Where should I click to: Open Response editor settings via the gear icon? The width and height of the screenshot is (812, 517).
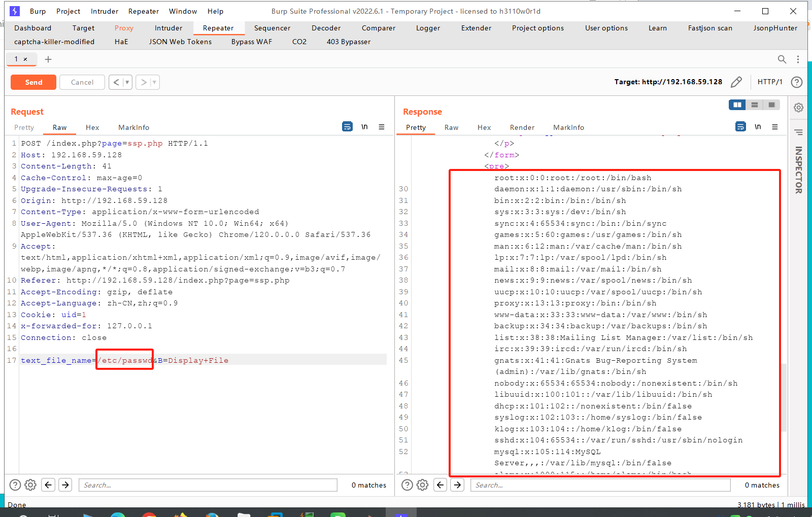pos(423,485)
